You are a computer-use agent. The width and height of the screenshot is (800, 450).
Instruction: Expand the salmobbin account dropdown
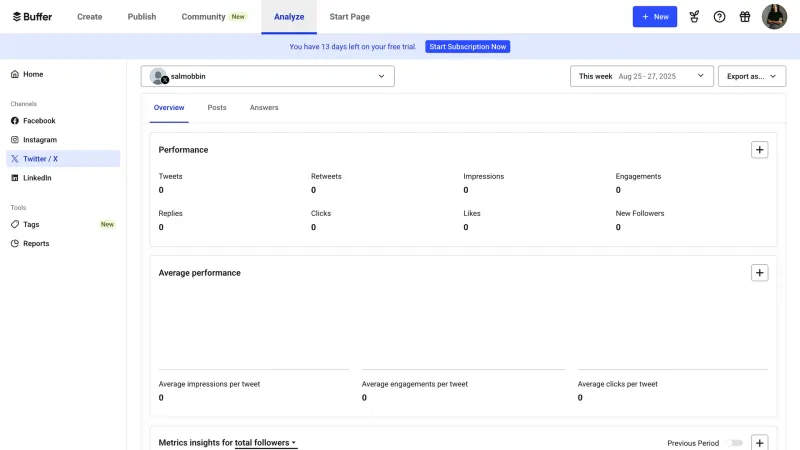[267, 76]
